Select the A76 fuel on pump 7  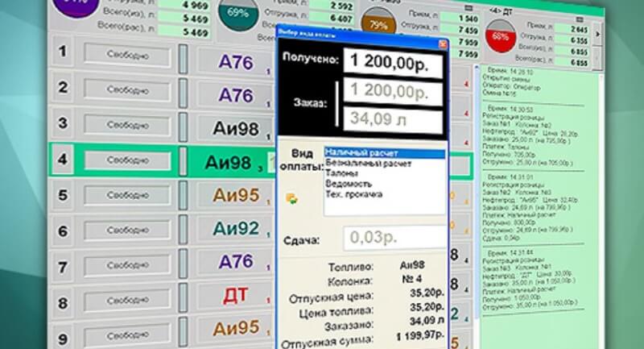[236, 261]
